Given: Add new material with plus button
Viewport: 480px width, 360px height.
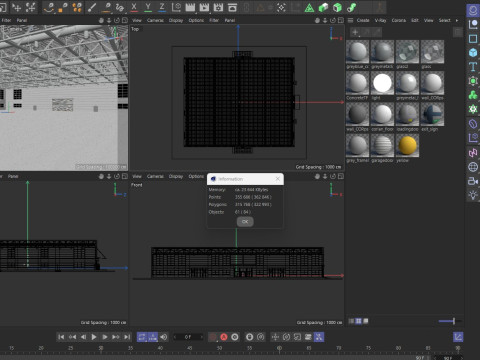Looking at the screenshot, I should tap(355, 32).
